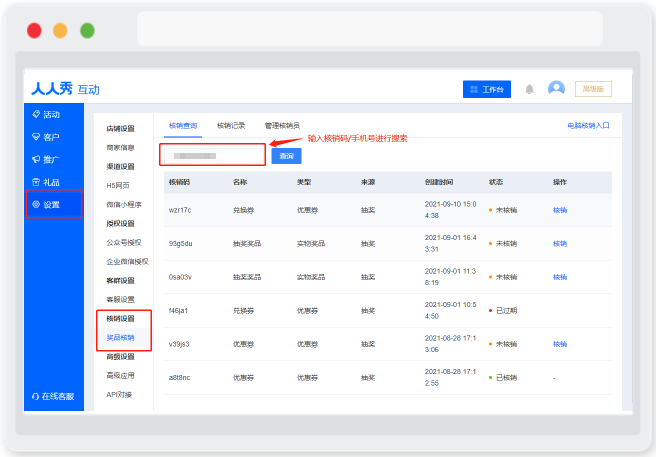Open 客户 in the blue sidebar

point(46,137)
